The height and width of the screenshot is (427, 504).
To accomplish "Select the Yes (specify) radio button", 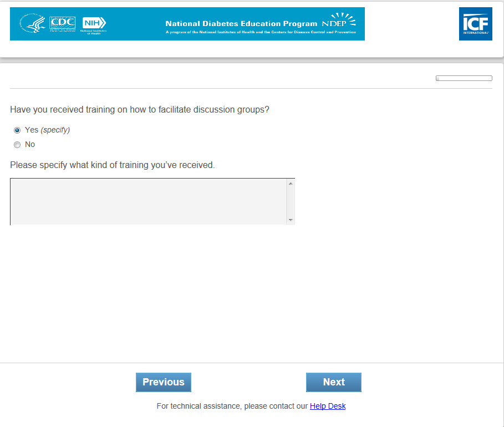I will (x=17, y=130).
